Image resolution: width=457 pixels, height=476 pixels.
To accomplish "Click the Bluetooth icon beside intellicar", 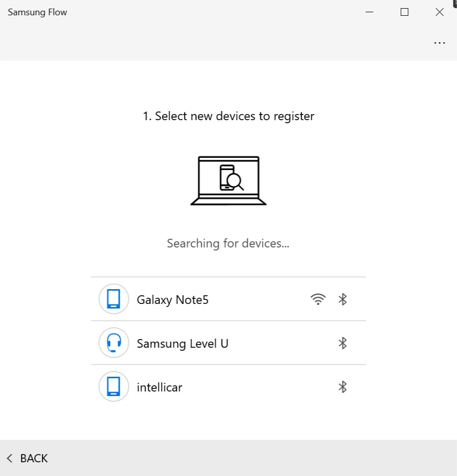I will click(342, 387).
